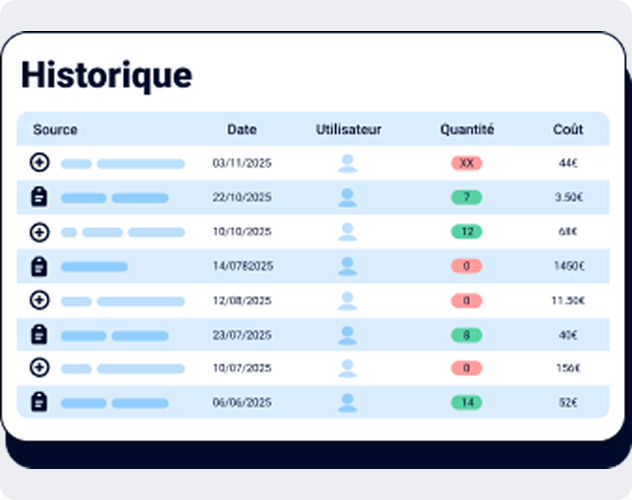Click the plus-circle icon in the 10/07/2025 row
Image resolution: width=632 pixels, height=500 pixels.
40,367
